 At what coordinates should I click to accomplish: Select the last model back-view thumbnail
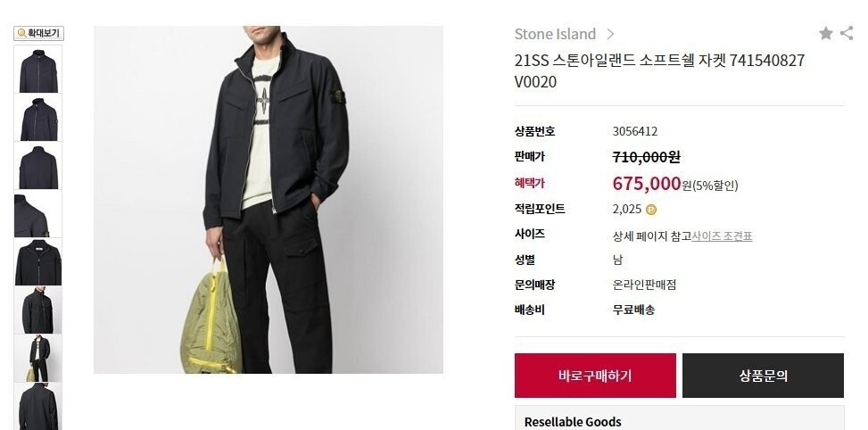(x=38, y=407)
